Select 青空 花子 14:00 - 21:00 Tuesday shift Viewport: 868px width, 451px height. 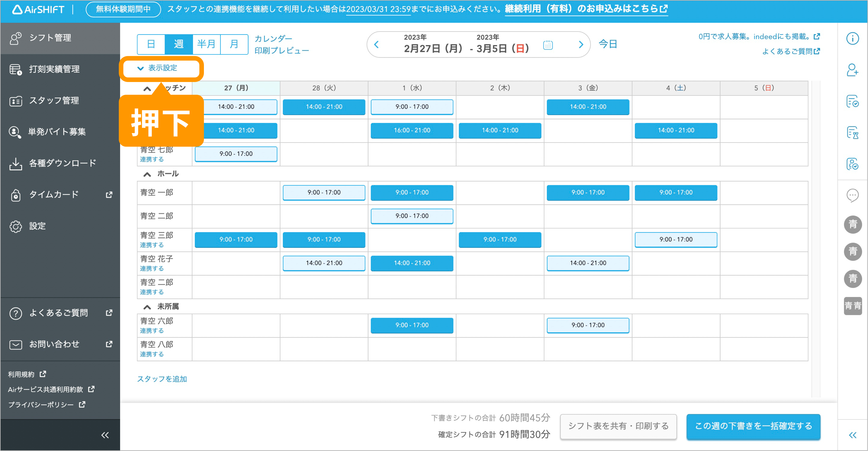pos(324,264)
